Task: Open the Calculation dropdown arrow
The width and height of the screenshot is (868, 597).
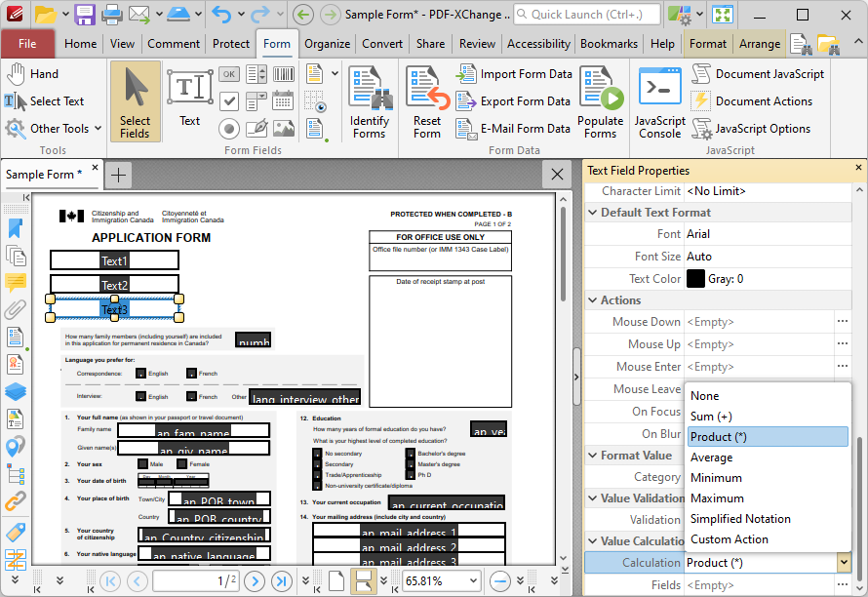Action: click(843, 563)
